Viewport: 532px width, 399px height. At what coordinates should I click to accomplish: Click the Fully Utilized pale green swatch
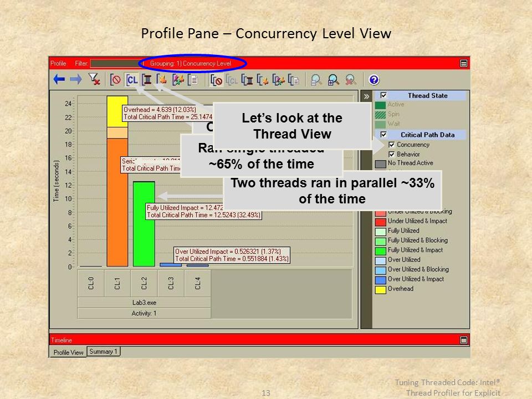380,232
